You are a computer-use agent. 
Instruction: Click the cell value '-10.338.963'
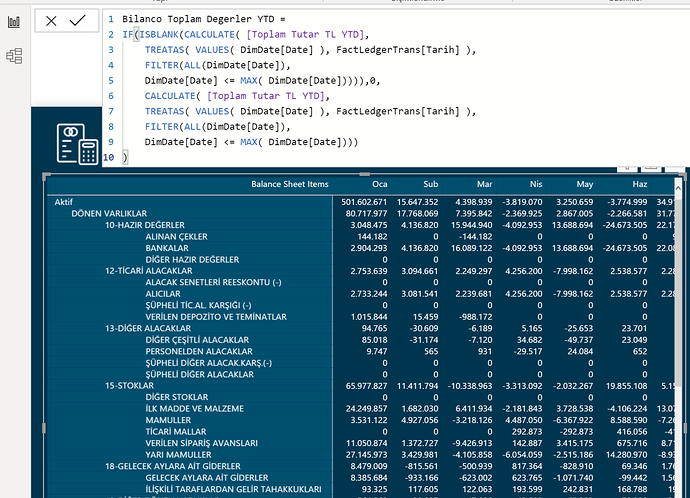click(470, 386)
